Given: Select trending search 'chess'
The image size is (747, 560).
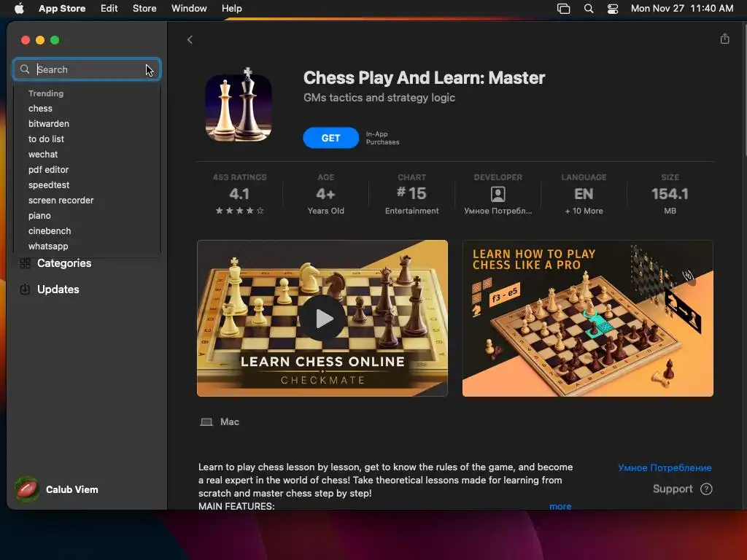Looking at the screenshot, I should [41, 109].
